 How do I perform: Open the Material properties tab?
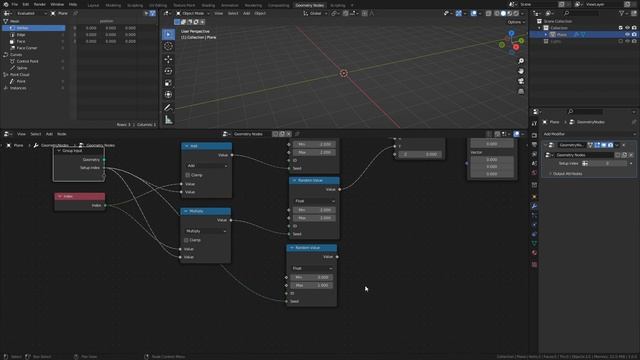coord(534,253)
